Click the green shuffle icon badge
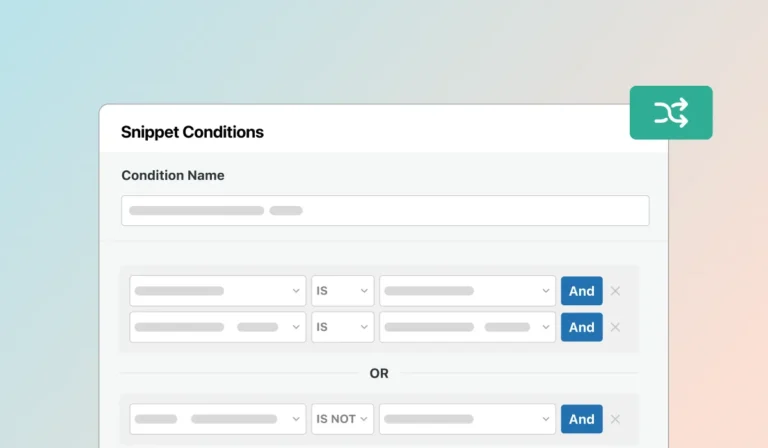Screen dimensions: 768x448 (671, 112)
